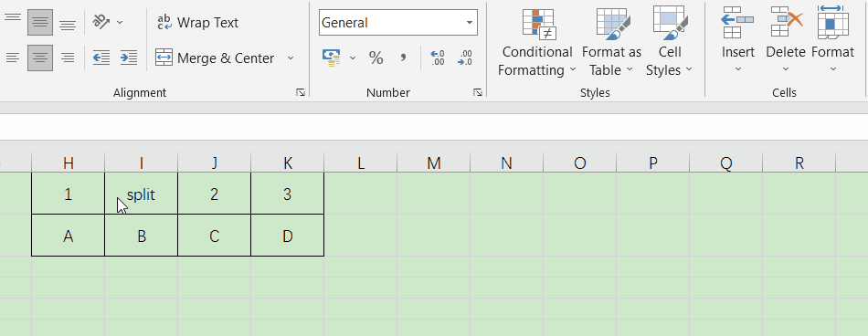
Task: Decrease Decimal icon
Action: 464,58
